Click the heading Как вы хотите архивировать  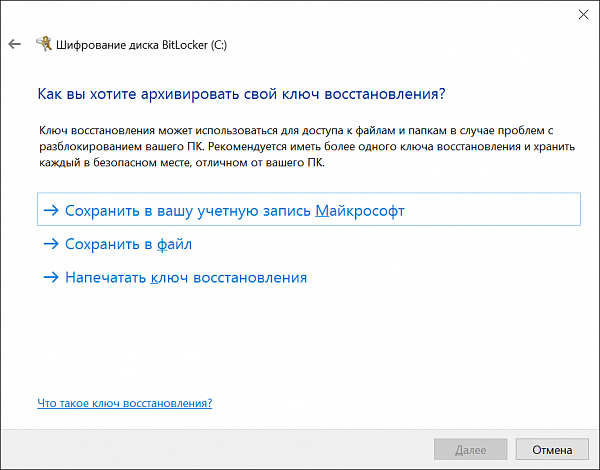(241, 94)
